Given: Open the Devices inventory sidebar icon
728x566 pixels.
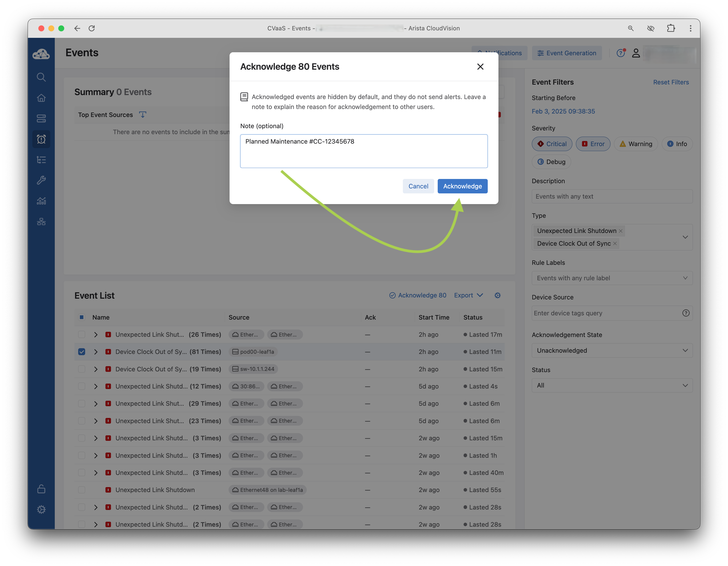Looking at the screenshot, I should tap(41, 118).
